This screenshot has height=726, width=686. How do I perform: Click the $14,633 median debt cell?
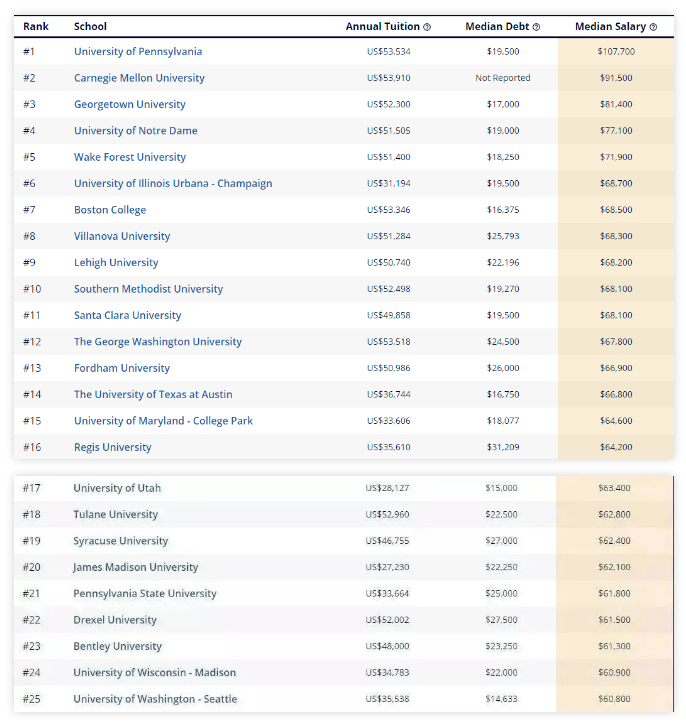(501, 699)
